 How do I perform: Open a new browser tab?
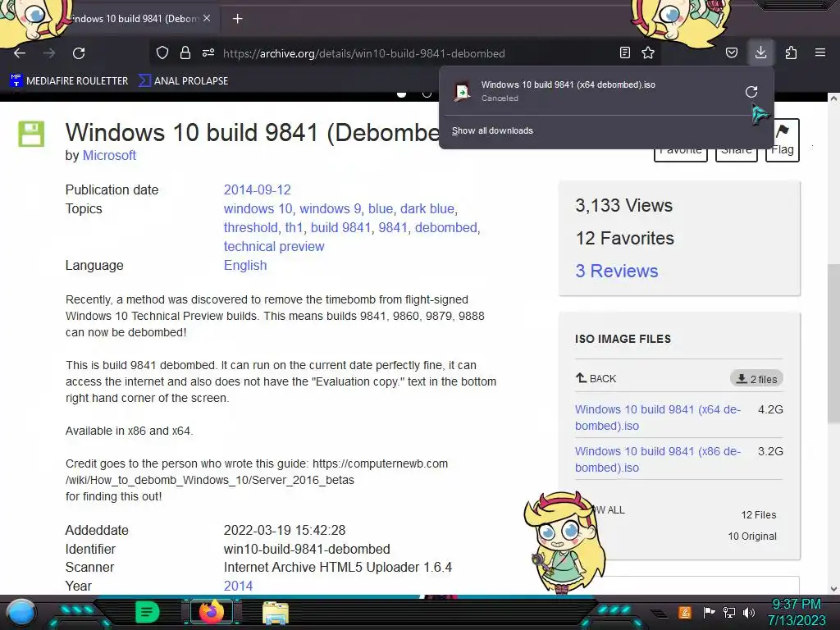coord(237,19)
